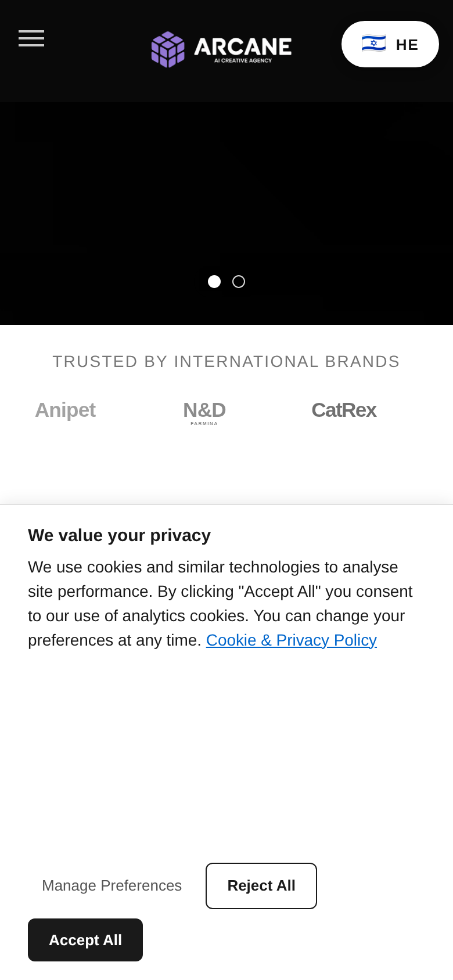The height and width of the screenshot is (980, 453).
Task: Reject all cookies
Action: click(x=261, y=886)
